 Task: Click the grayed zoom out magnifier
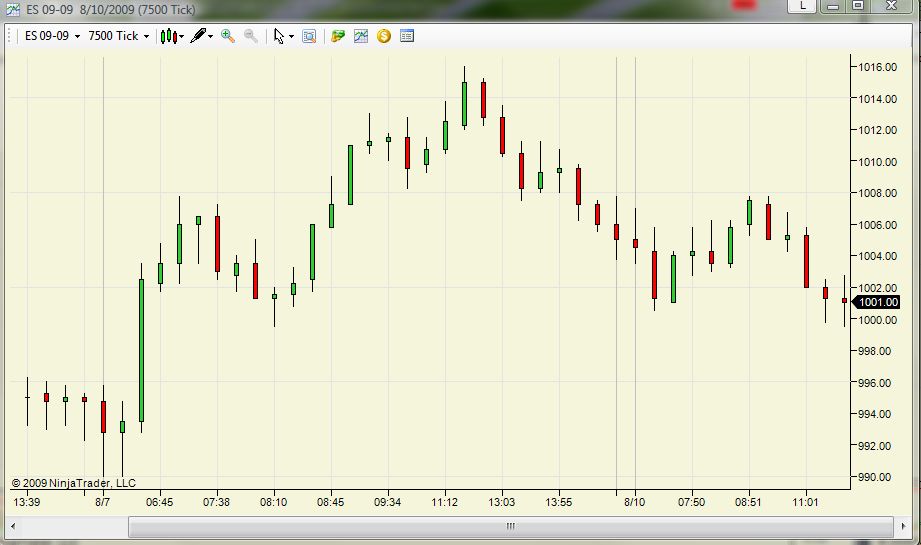[251, 36]
